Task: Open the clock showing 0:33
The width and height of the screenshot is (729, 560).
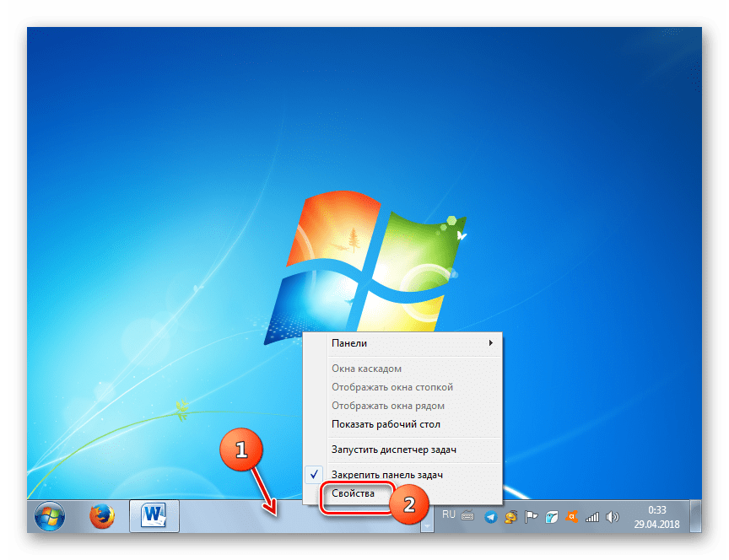Action: 657,517
